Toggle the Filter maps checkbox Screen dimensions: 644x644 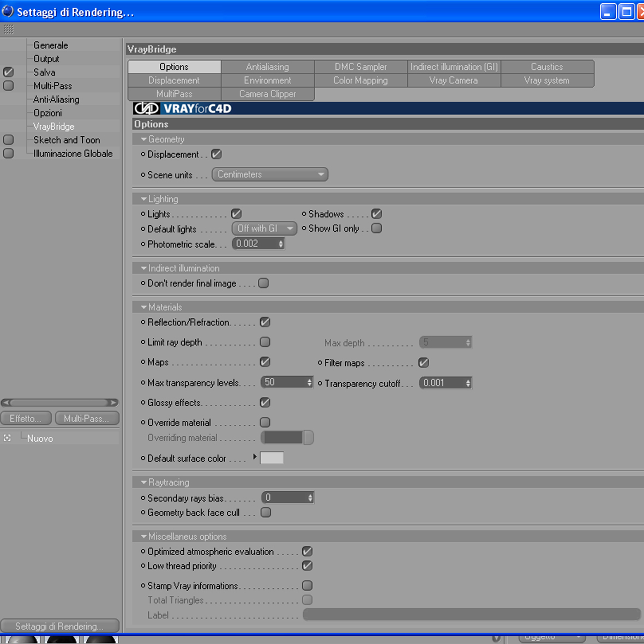pyautogui.click(x=424, y=362)
